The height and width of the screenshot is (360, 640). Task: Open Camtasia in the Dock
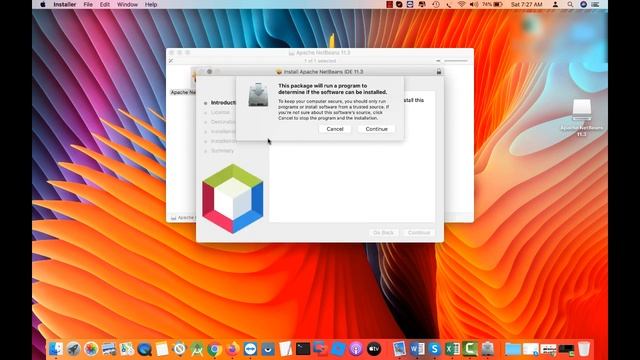click(x=470, y=349)
